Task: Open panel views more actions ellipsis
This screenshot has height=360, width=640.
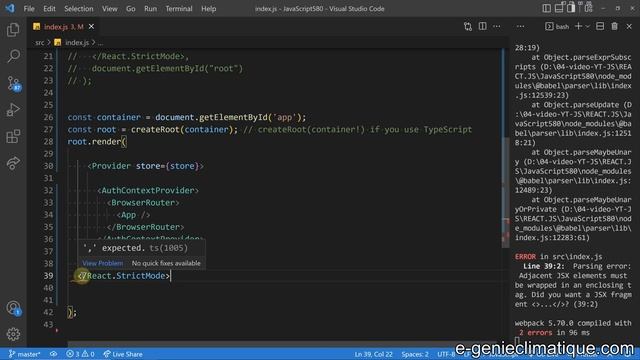Action: [x=520, y=27]
